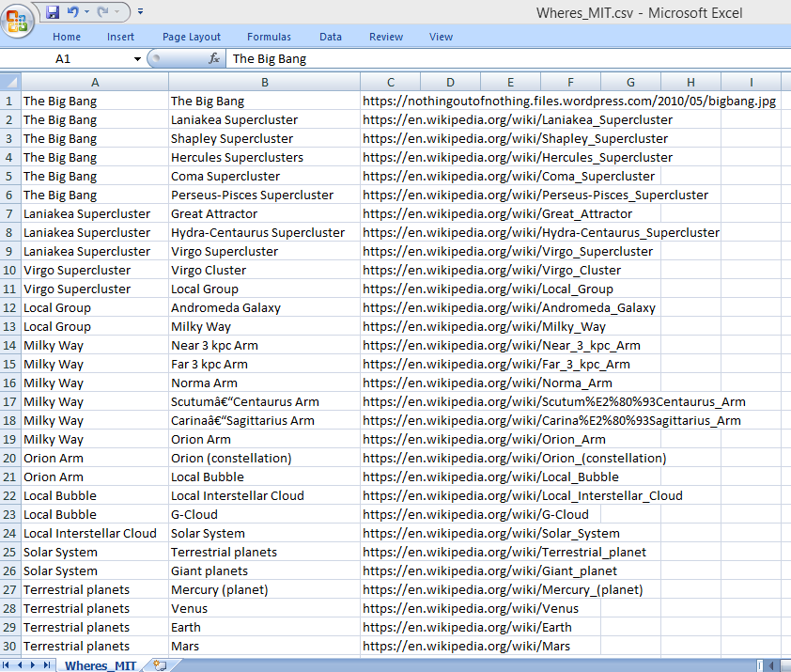The width and height of the screenshot is (791, 672).
Task: Click cell B23 G-Cloud
Action: point(264,514)
